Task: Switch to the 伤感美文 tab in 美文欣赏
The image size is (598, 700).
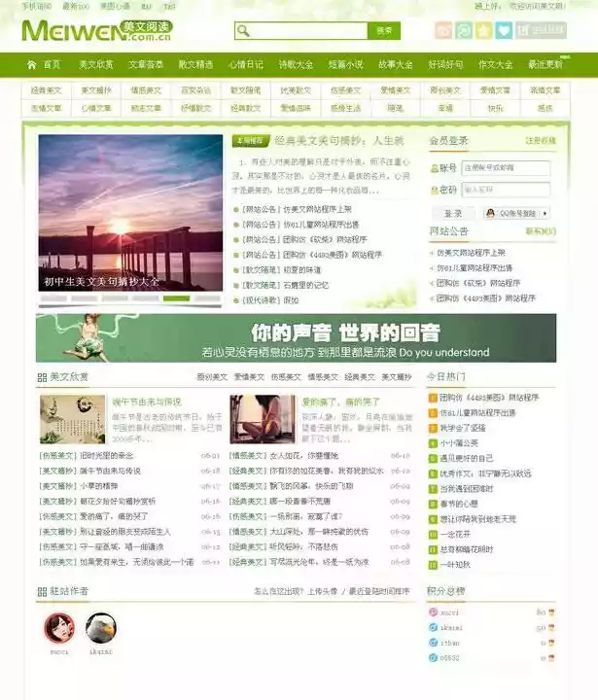Action: [286, 377]
